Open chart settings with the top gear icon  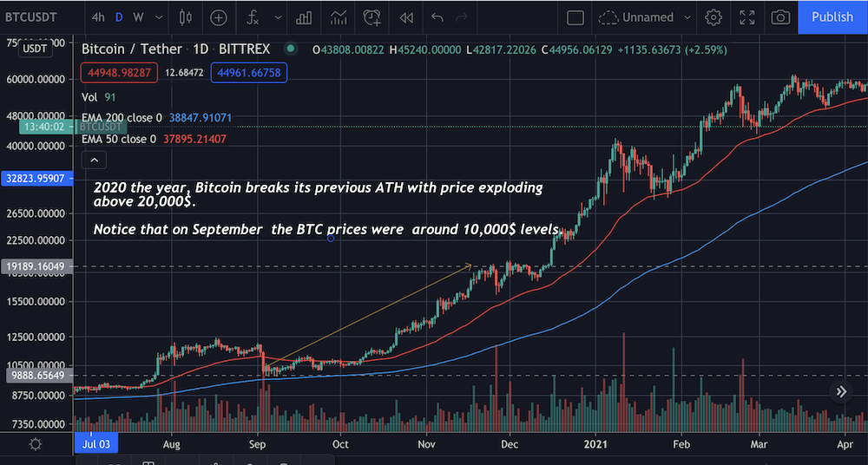[x=713, y=17]
